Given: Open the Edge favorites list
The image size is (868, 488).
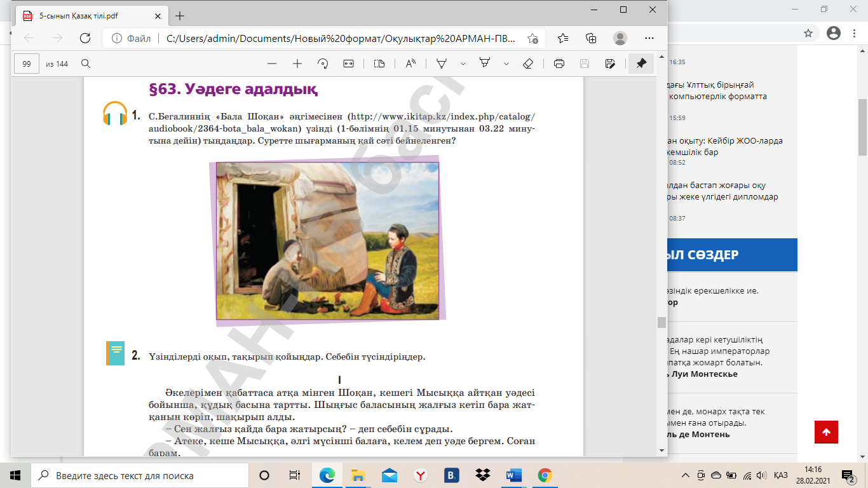Looking at the screenshot, I should (x=563, y=38).
